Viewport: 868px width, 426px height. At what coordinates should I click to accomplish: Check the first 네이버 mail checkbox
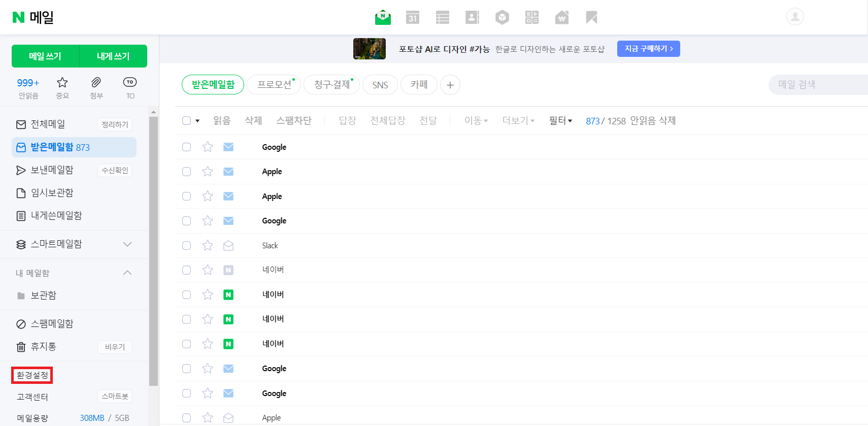(186, 270)
